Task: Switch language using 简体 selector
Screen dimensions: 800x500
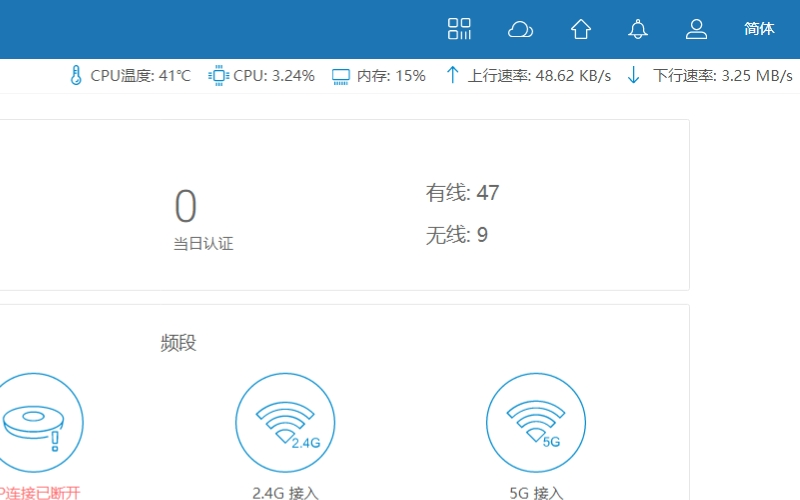Action: tap(759, 29)
